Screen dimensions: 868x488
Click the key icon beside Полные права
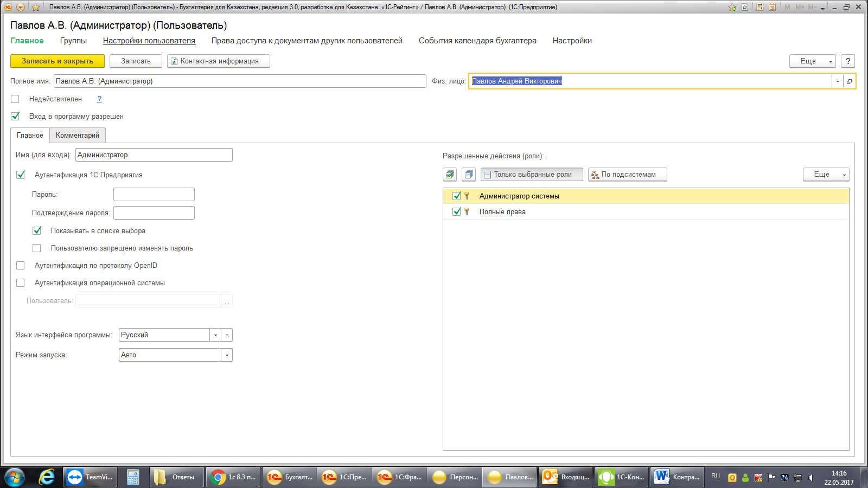point(467,211)
